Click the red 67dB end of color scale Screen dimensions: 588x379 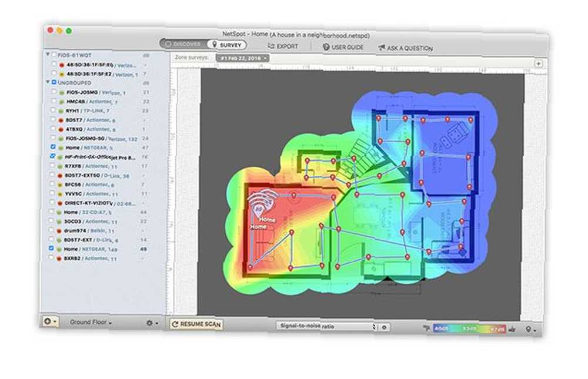(x=498, y=330)
